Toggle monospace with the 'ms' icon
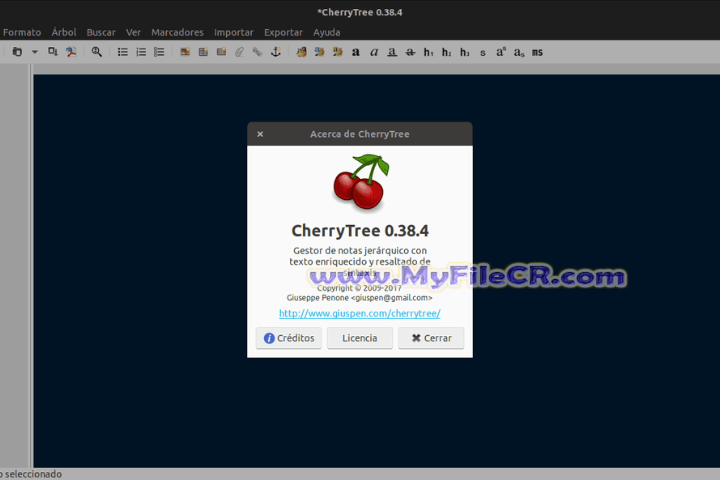This screenshot has height=480, width=720. tap(537, 52)
